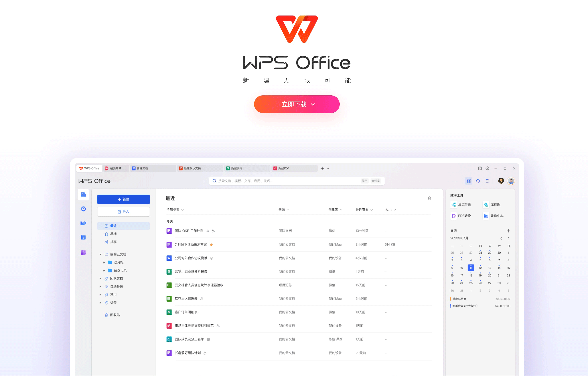Switch to the 新建PDF tab
The image size is (588, 376).
294,168
